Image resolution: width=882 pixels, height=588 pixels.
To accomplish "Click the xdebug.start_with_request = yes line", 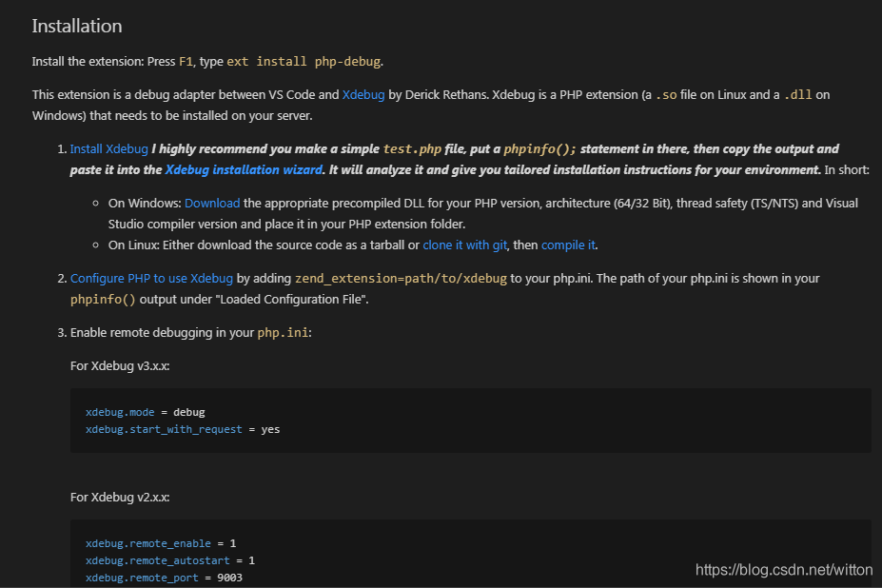I will click(183, 429).
